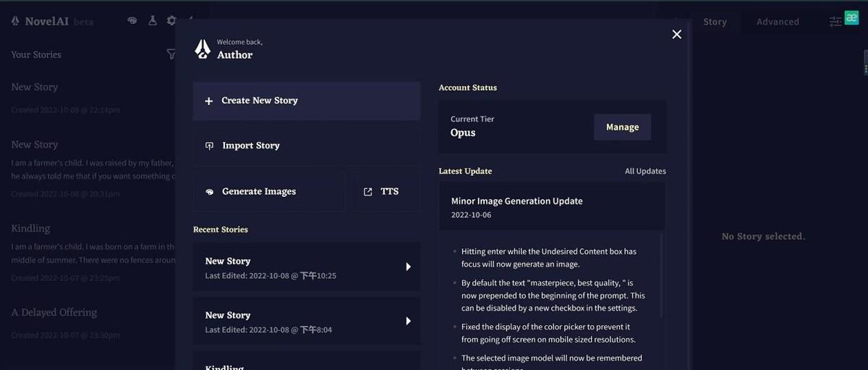Open Generate Images
This screenshot has height=370, width=868.
tap(268, 192)
